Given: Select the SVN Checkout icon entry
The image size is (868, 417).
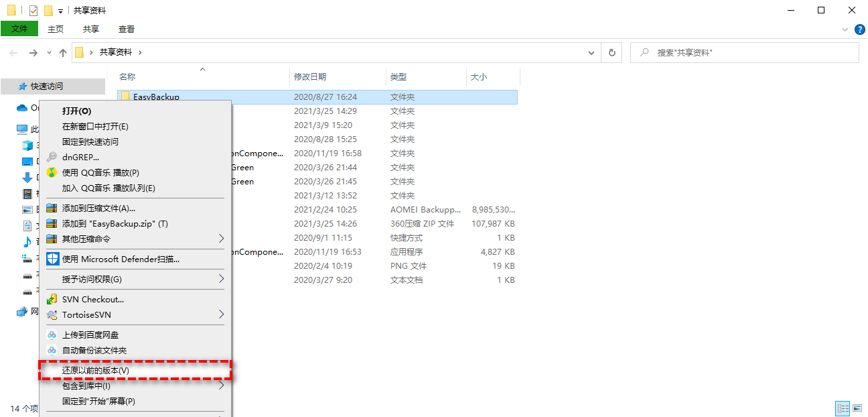Looking at the screenshot, I should (52, 299).
